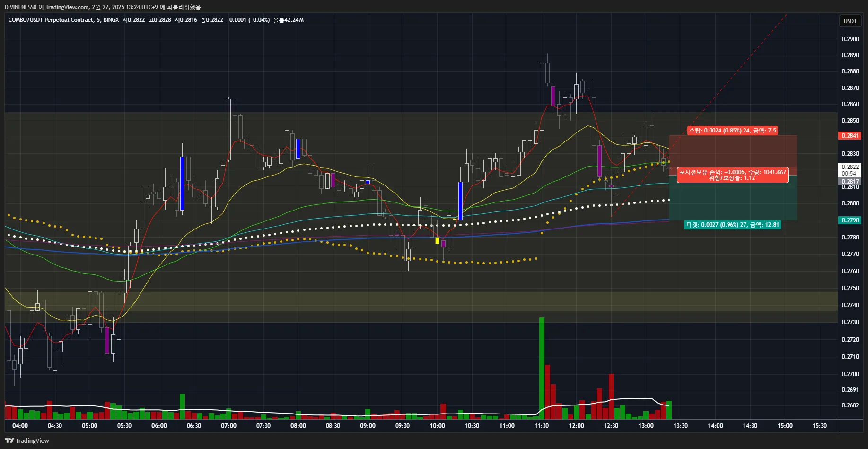Click the 0.2682 price axis label
The height and width of the screenshot is (449, 868).
[850, 405]
